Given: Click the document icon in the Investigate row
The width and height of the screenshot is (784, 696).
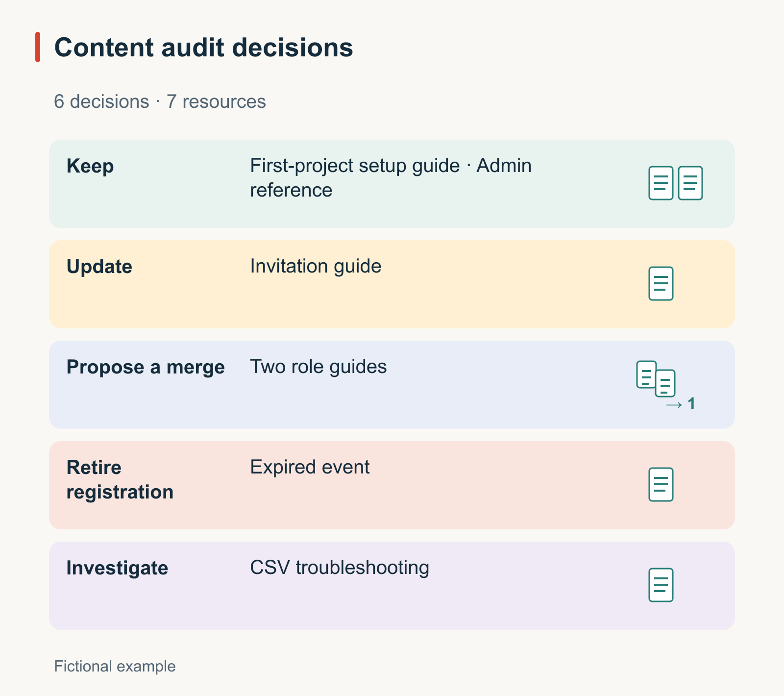Looking at the screenshot, I should (661, 585).
